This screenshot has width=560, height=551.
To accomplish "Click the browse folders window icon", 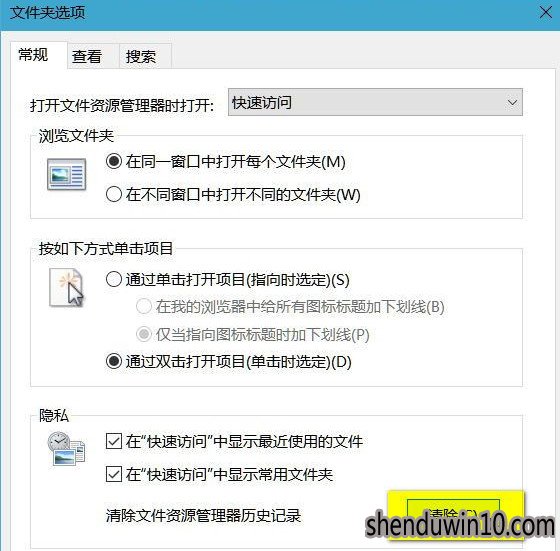I will coord(67,175).
